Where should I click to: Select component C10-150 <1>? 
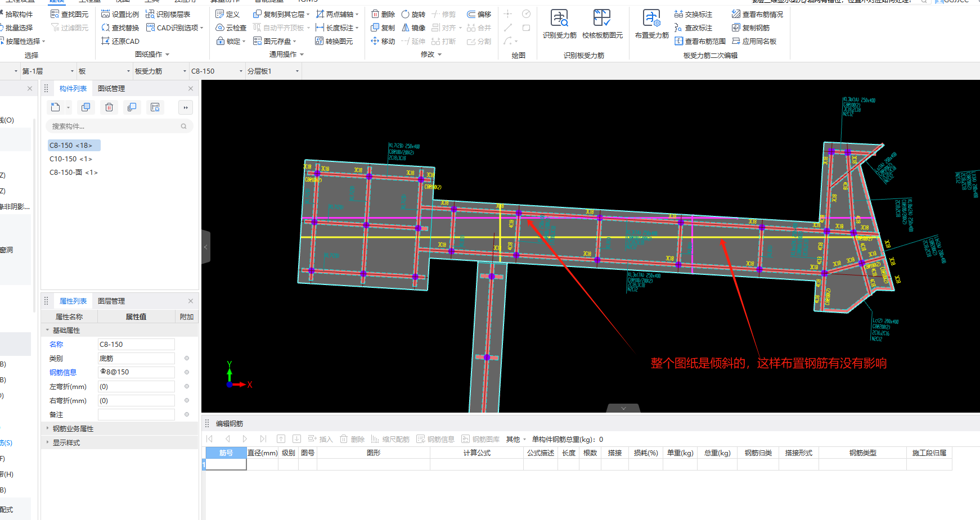tap(71, 159)
